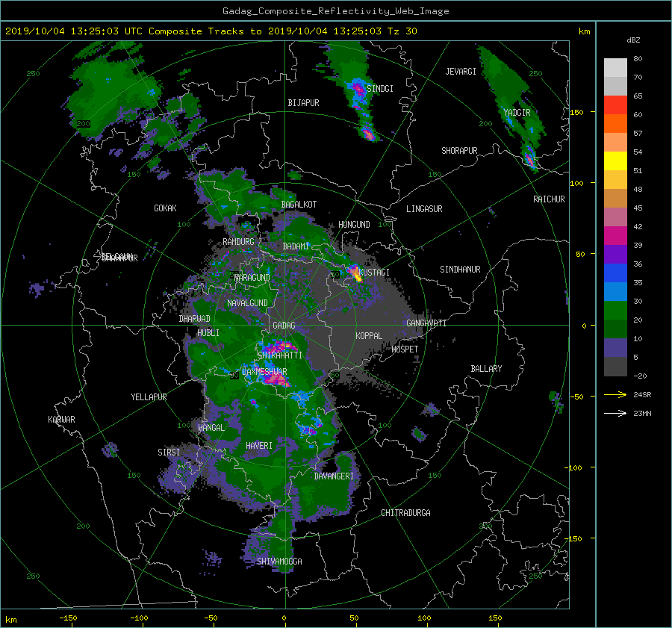The height and width of the screenshot is (628, 672).
Task: Click the SINDGI city label
Action: (x=380, y=89)
